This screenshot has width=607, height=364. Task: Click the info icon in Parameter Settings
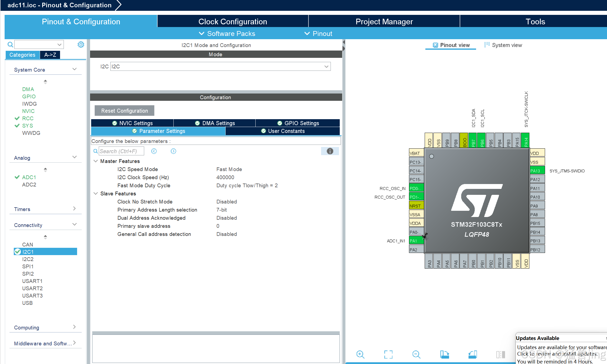coord(330,151)
